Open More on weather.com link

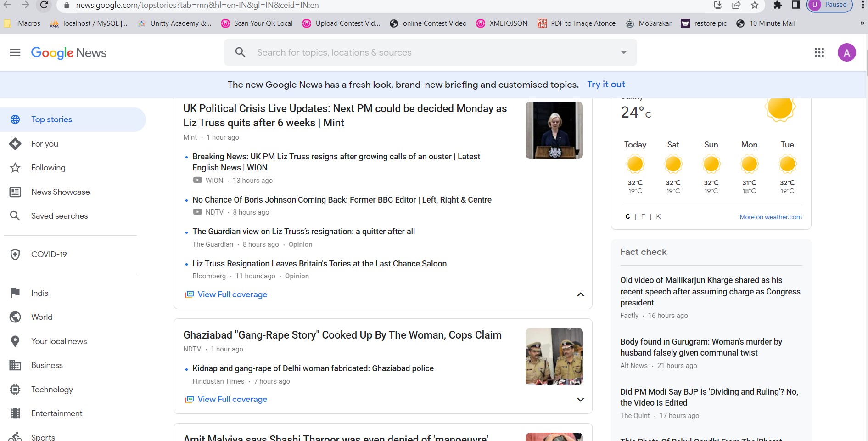tap(770, 217)
